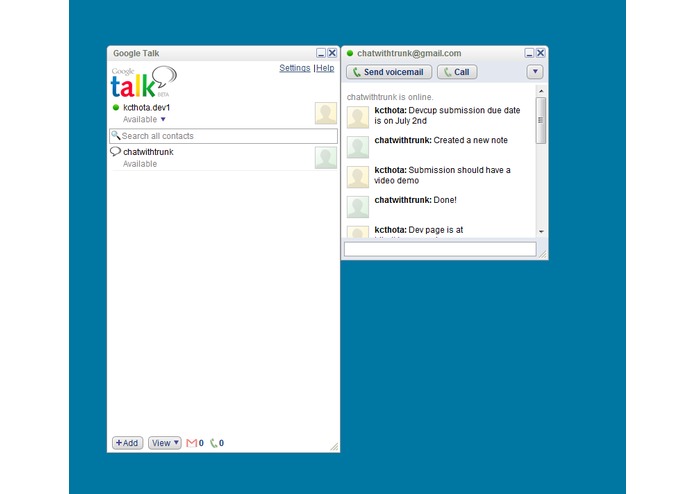Click the Call button in chat window

tap(457, 72)
